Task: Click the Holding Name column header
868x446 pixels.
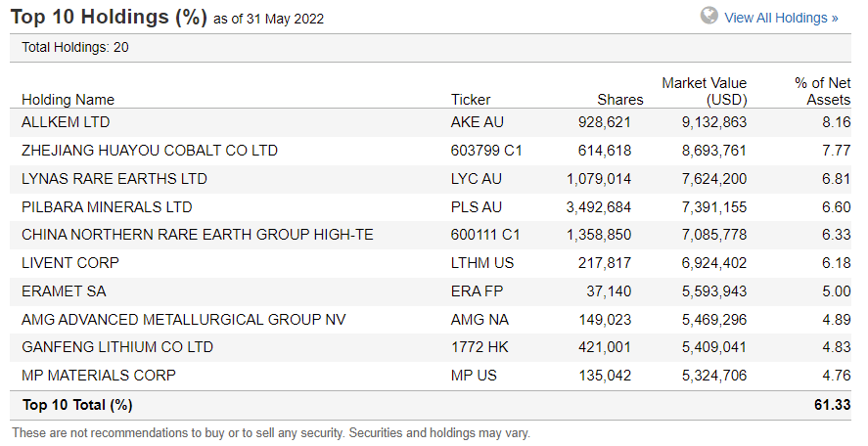Action: [68, 99]
